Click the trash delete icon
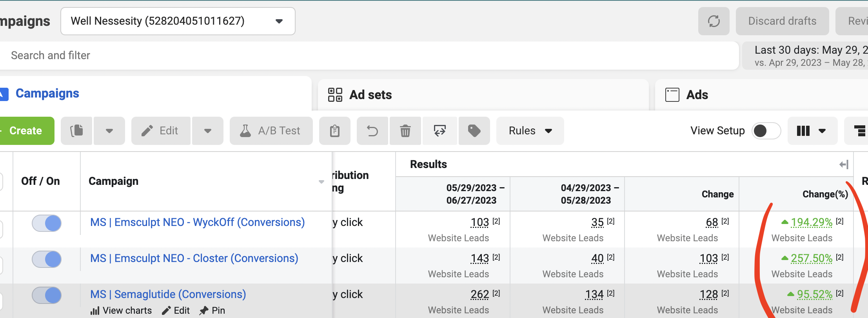Screen dimensions: 868x318 click(x=405, y=131)
